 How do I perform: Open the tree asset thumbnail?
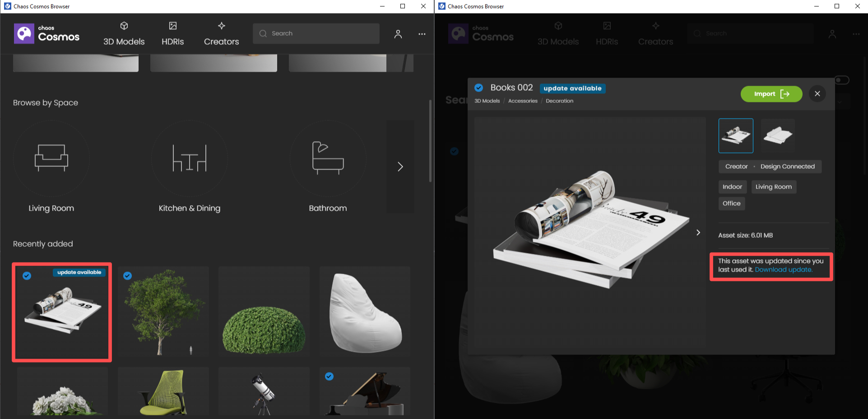tap(163, 311)
